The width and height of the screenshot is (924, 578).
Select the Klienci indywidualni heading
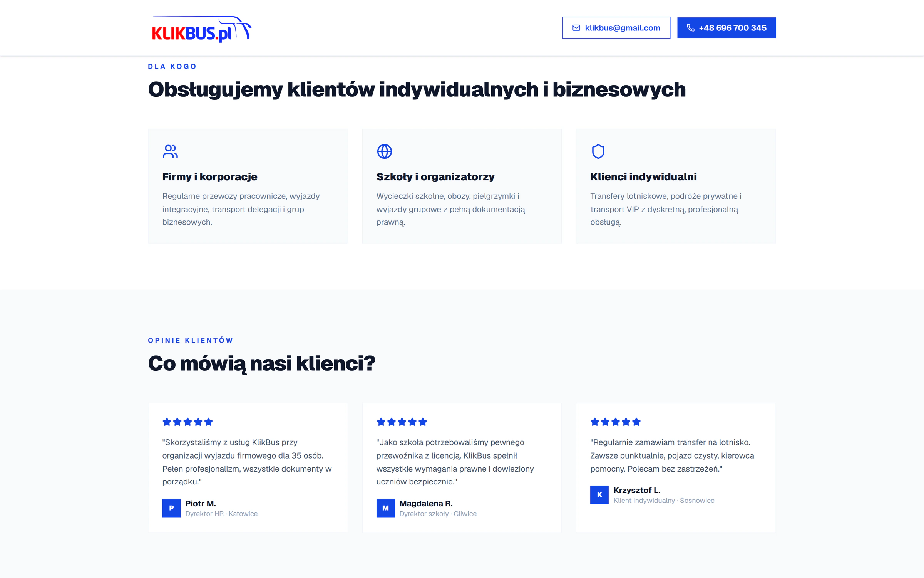pyautogui.click(x=643, y=177)
